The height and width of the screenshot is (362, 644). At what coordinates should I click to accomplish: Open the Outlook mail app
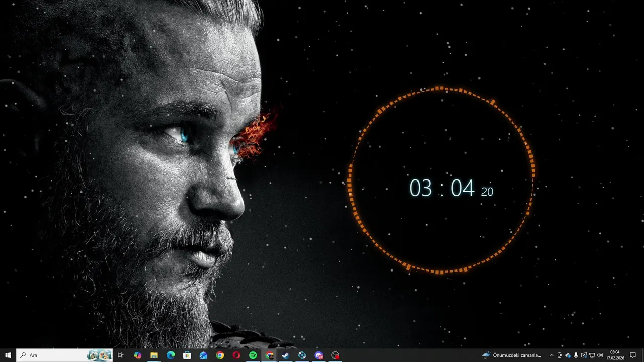click(203, 355)
